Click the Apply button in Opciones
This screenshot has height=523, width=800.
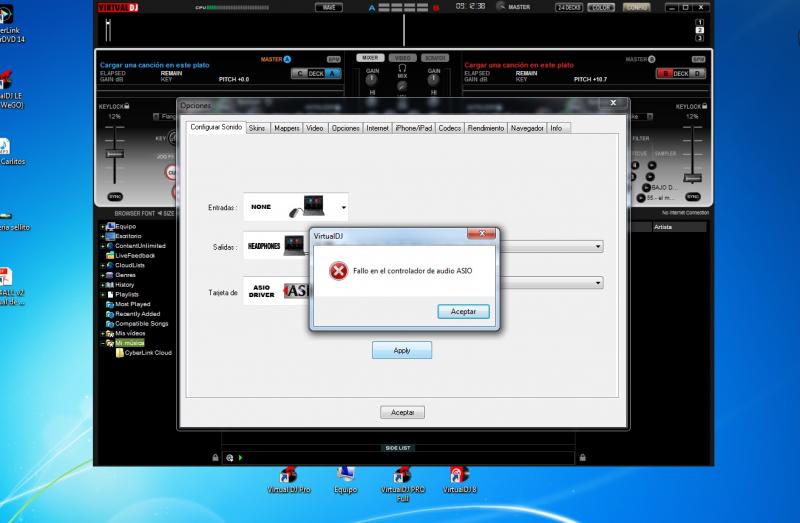click(402, 351)
